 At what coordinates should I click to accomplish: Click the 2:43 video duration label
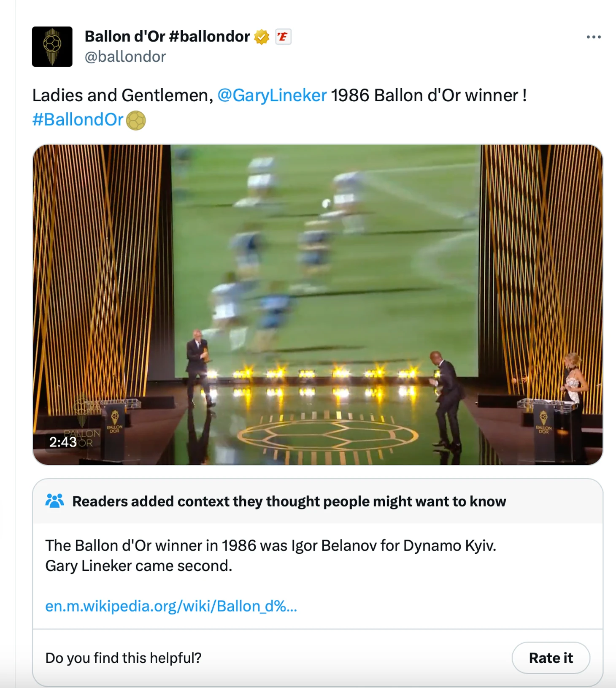coord(63,442)
